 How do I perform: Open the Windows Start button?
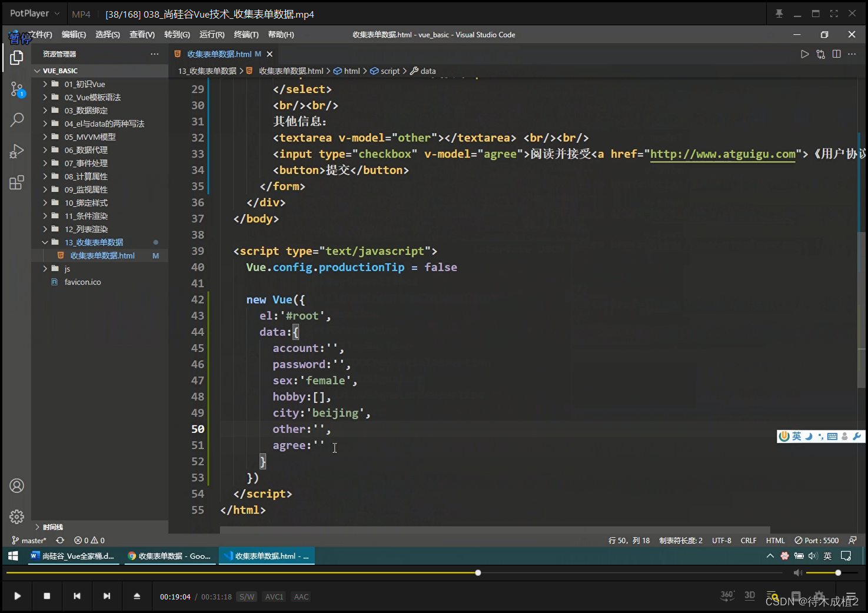13,556
